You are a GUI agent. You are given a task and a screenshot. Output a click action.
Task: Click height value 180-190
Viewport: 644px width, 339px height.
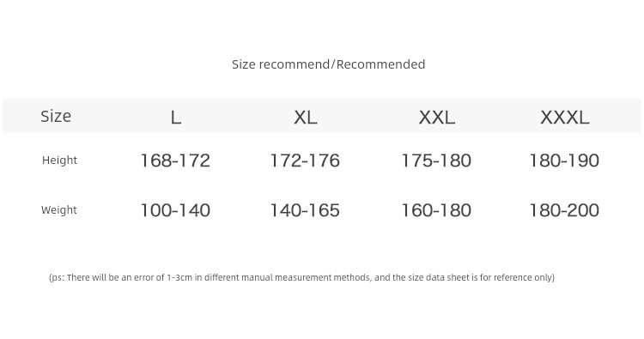[x=564, y=160]
